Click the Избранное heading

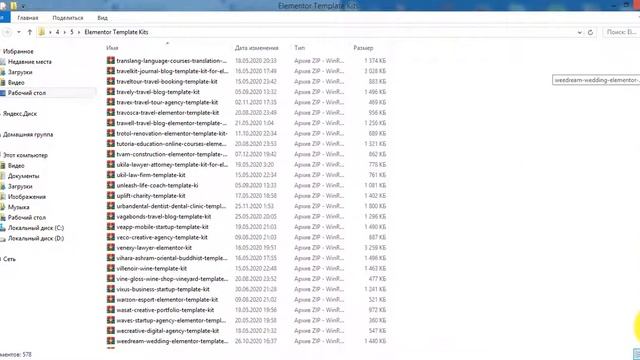coord(18,51)
